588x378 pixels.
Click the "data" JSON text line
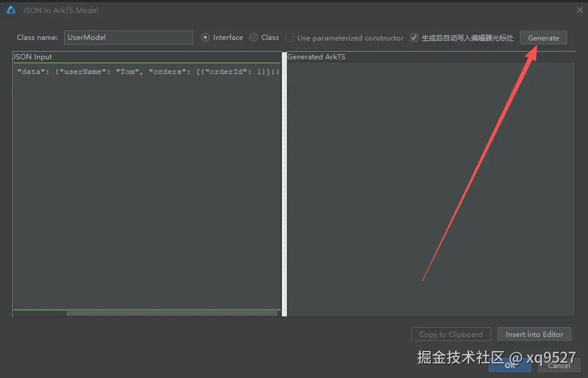148,72
